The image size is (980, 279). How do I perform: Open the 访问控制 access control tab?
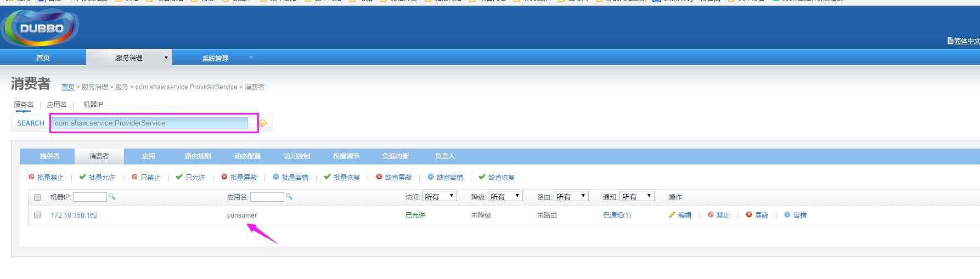pyautogui.click(x=297, y=156)
